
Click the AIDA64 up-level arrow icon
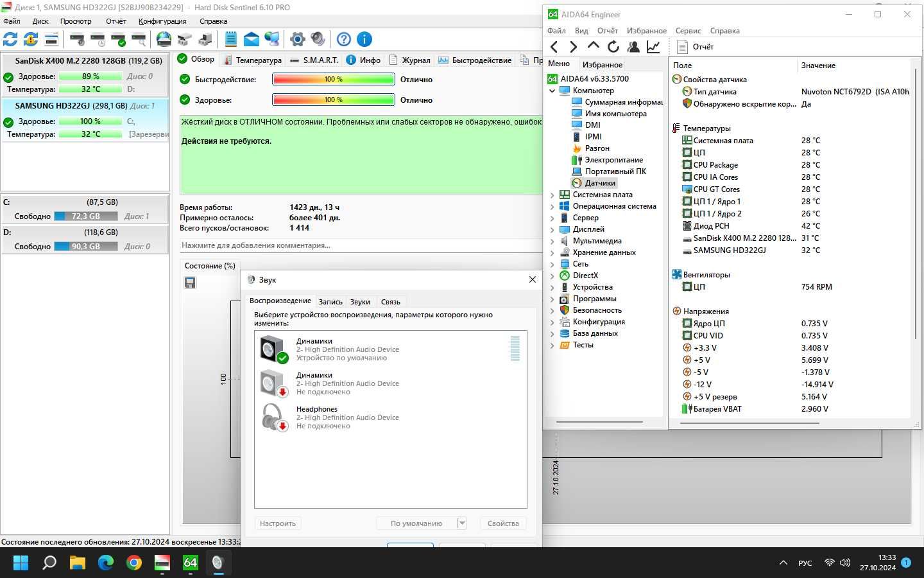coord(594,46)
